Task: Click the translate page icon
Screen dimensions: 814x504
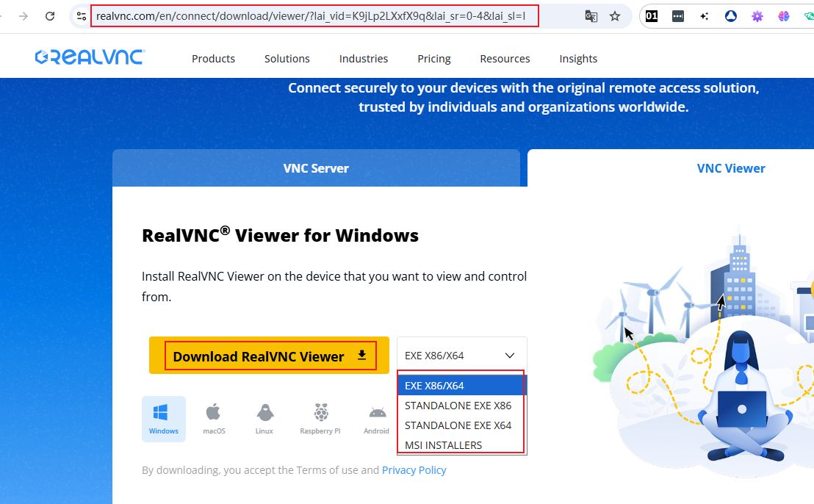Action: coord(591,16)
